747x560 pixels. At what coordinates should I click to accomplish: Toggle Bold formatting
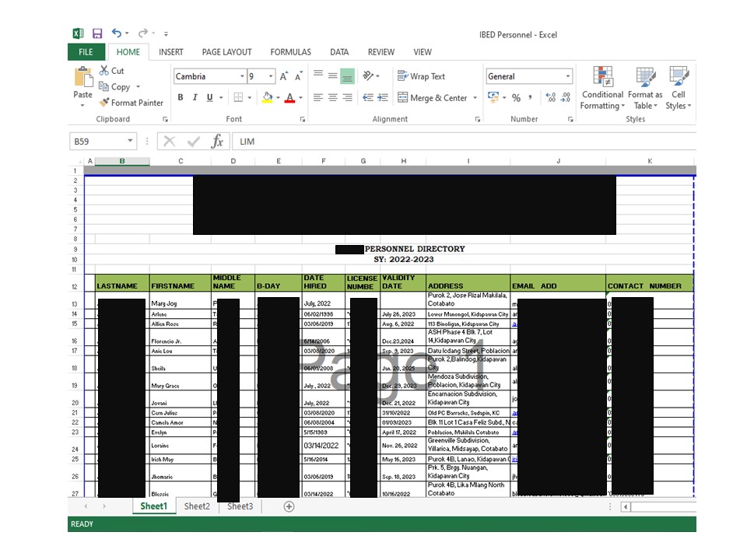point(181,97)
